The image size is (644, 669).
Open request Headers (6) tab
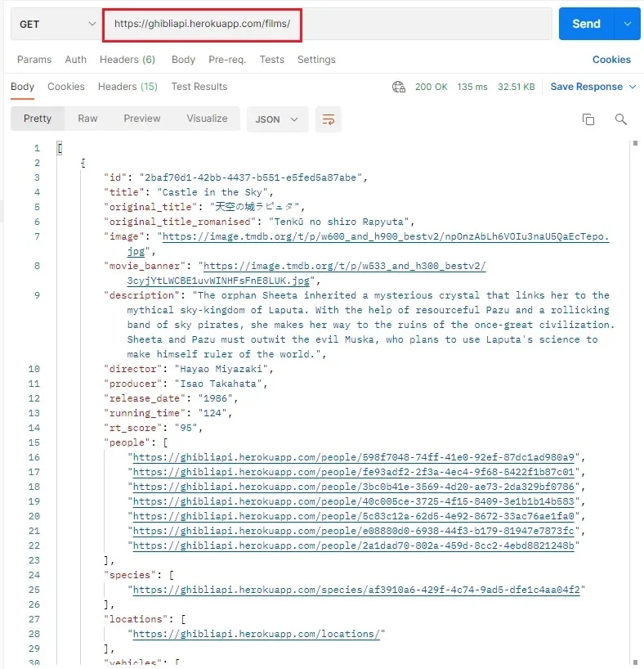[127, 60]
